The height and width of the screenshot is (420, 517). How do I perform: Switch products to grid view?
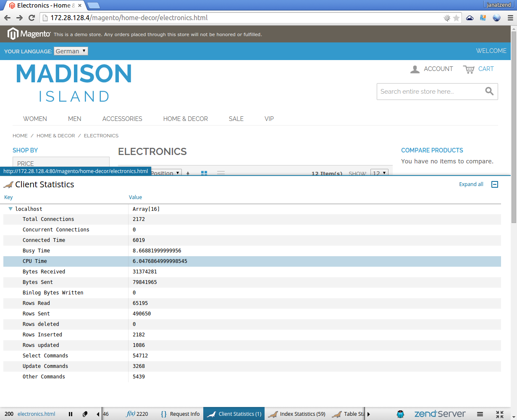[x=204, y=173]
